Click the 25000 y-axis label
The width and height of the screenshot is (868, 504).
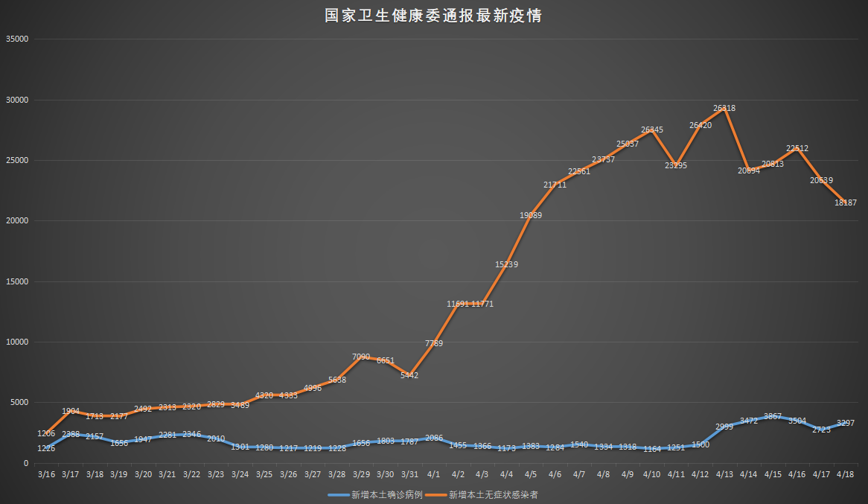[x=17, y=161]
